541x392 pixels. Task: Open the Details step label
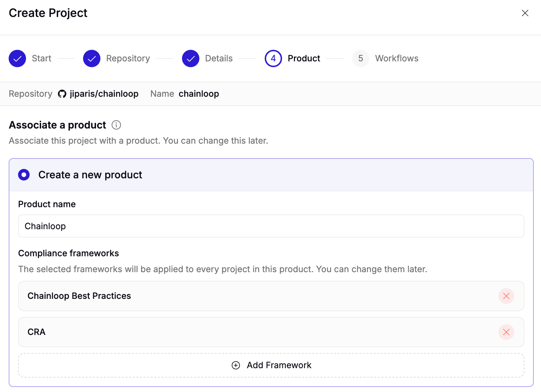219,58
